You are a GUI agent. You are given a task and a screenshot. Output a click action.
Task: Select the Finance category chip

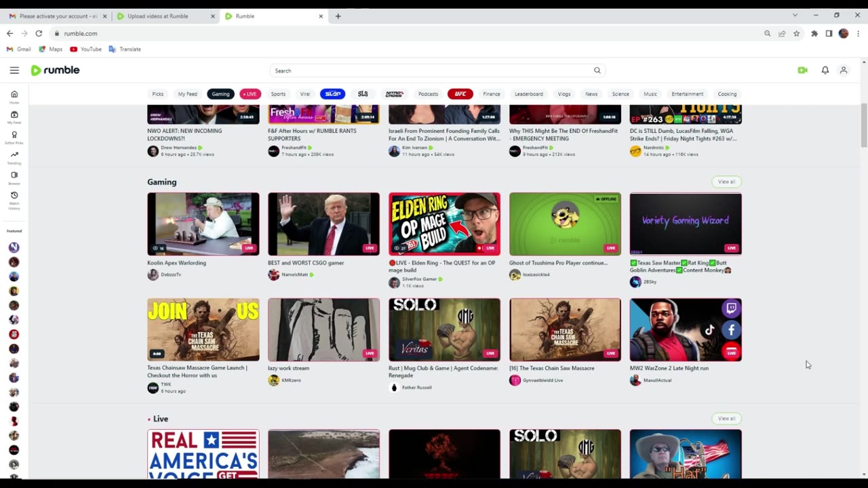click(x=492, y=94)
